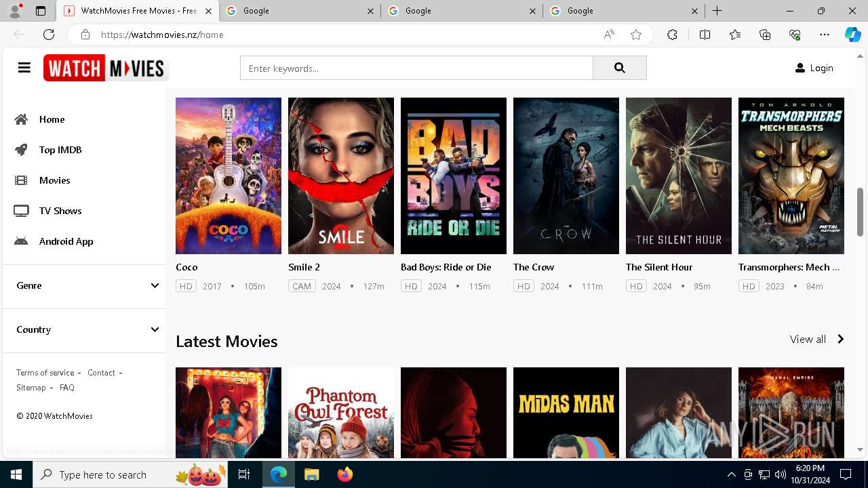Expand the Country section
868x488 pixels.
pos(84,329)
